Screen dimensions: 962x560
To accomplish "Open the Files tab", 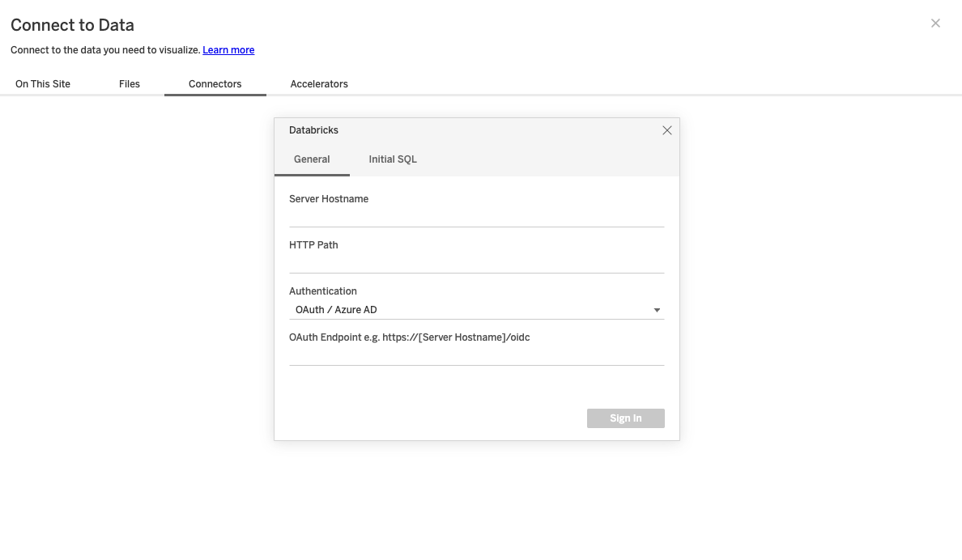I will [129, 83].
